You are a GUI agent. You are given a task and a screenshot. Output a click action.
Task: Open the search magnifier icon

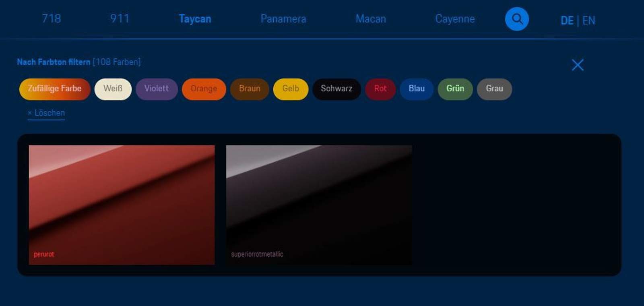click(x=517, y=19)
